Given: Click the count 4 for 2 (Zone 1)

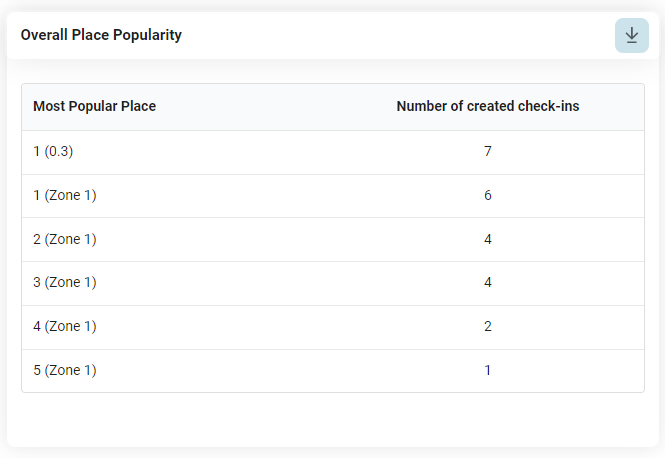Looking at the screenshot, I should pyautogui.click(x=488, y=239).
